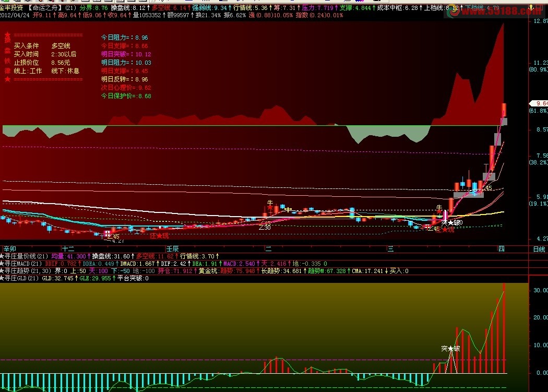548x392 pixels.
Task: Click the high price 高9.64
Action: click(68, 15)
